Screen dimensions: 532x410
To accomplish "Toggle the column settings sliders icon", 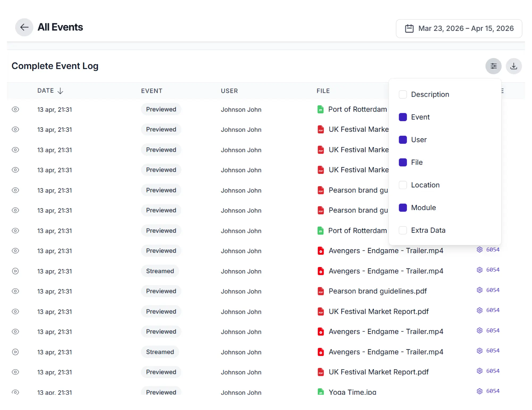I will (x=493, y=66).
